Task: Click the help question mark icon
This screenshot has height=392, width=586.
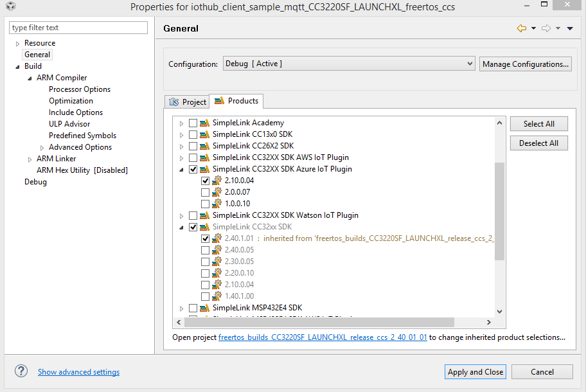Action: pos(21,371)
